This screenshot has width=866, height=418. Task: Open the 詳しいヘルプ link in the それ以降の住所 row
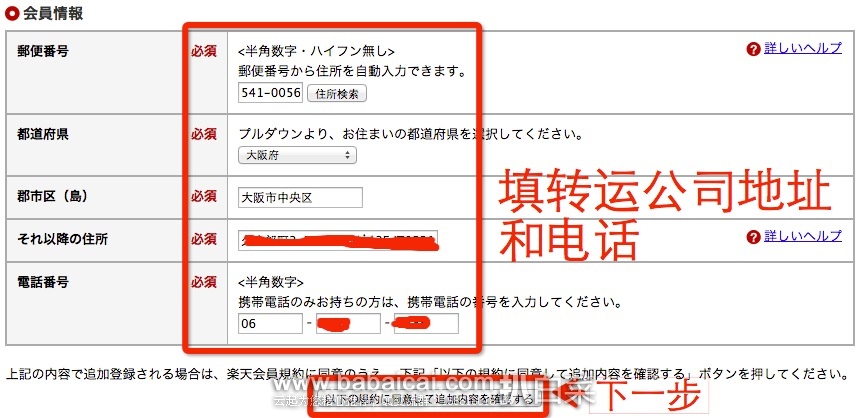(803, 236)
